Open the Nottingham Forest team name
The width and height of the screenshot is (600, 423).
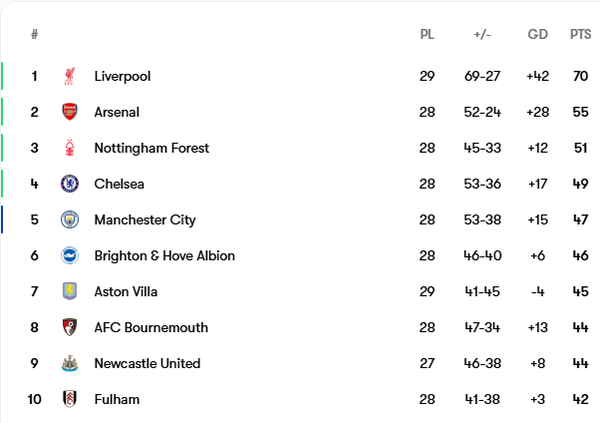tap(152, 148)
